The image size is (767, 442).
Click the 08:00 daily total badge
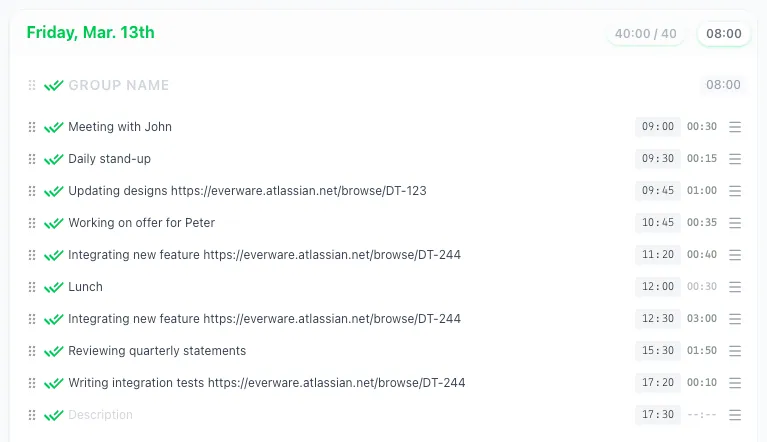(x=724, y=34)
